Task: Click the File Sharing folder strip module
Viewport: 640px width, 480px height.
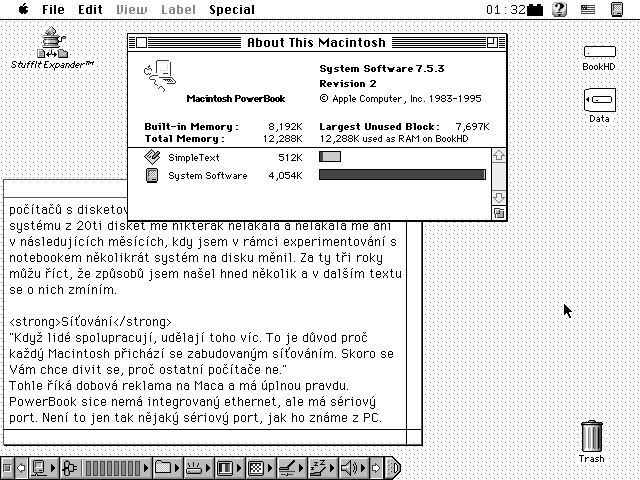Action: (165, 467)
